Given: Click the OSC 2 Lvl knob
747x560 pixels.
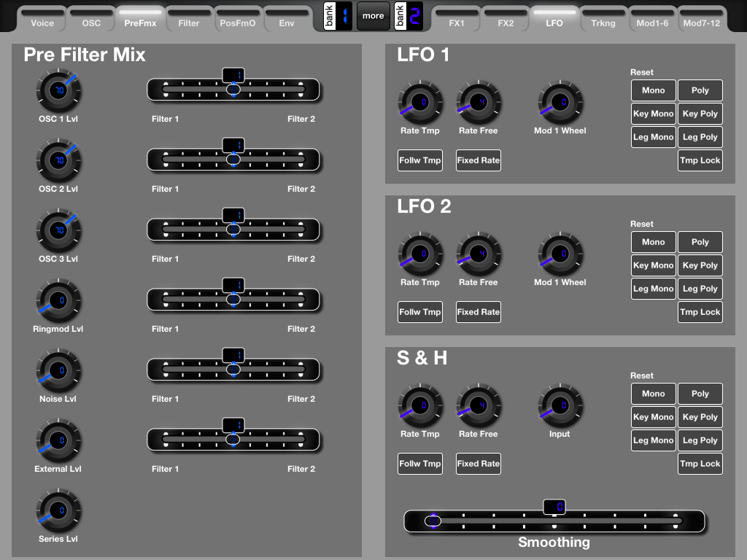Looking at the screenshot, I should [x=58, y=160].
